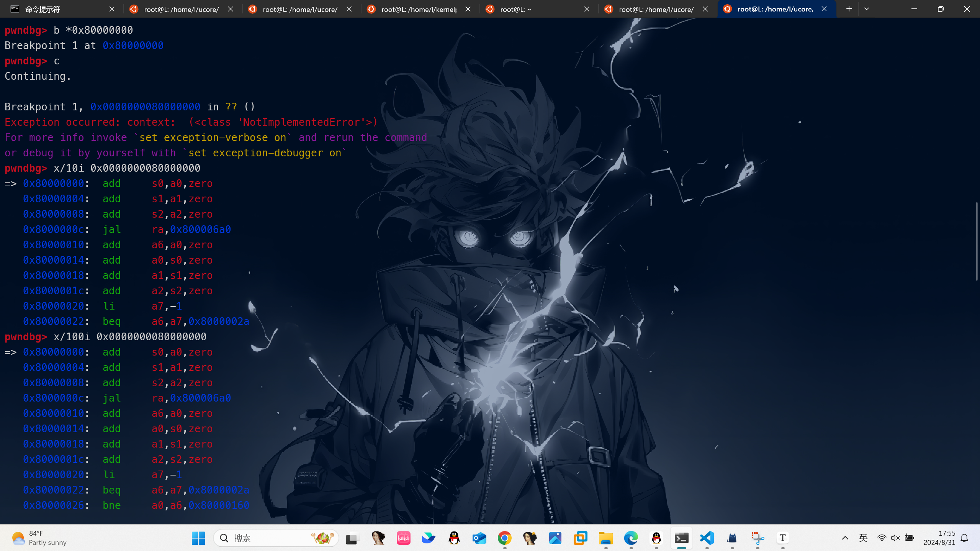The width and height of the screenshot is (980, 551).
Task: Click the command prompt icon on first tab
Action: 15,9
